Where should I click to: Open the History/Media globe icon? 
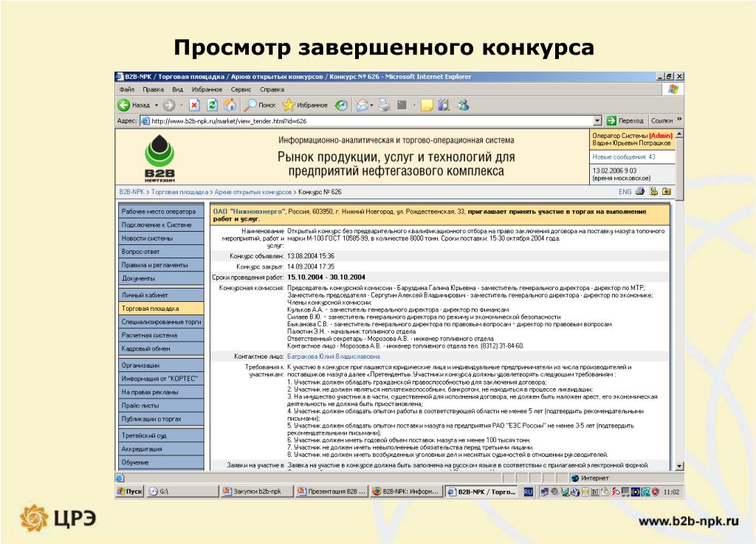coord(341,105)
